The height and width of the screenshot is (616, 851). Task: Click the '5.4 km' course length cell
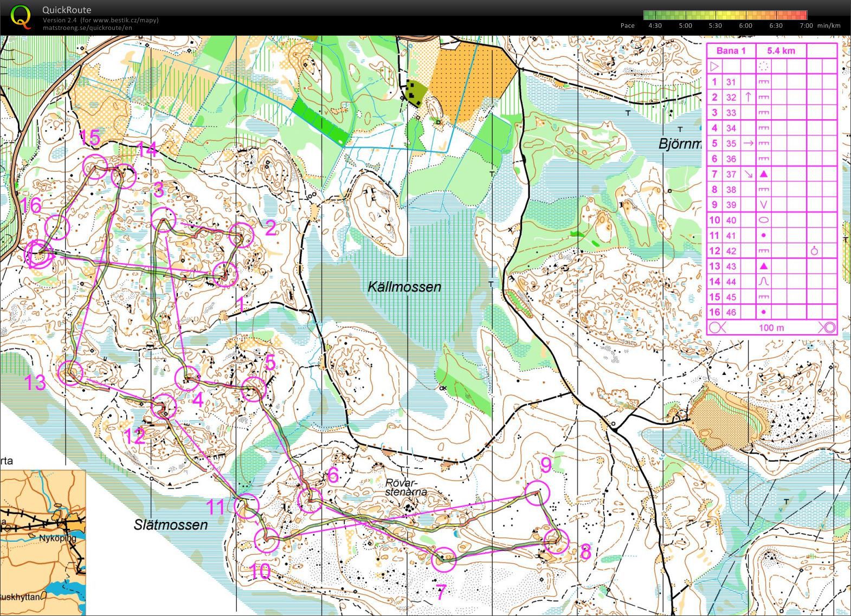point(781,51)
